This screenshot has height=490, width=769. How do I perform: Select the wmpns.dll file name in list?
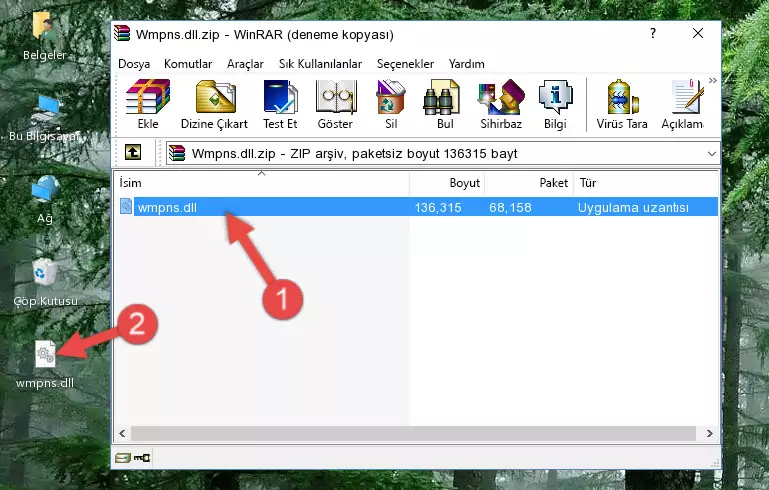click(167, 207)
